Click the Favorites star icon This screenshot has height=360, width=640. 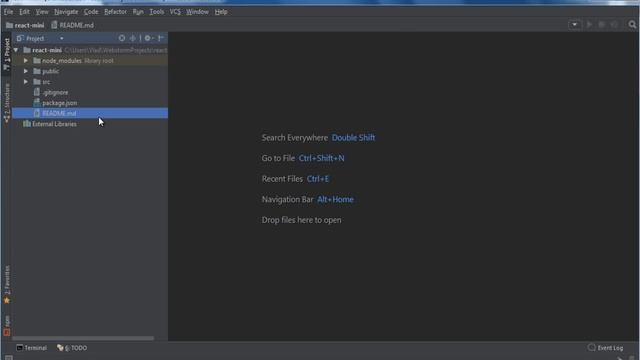point(7,301)
